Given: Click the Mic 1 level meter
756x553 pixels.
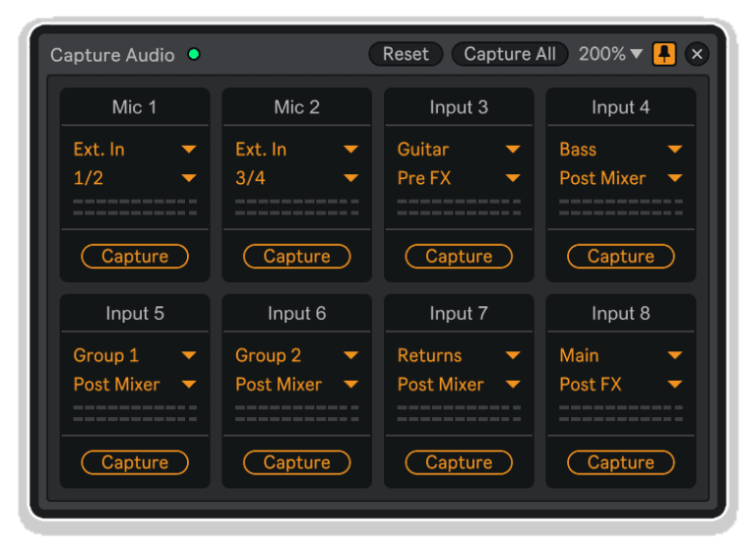Looking at the screenshot, I should [135, 207].
